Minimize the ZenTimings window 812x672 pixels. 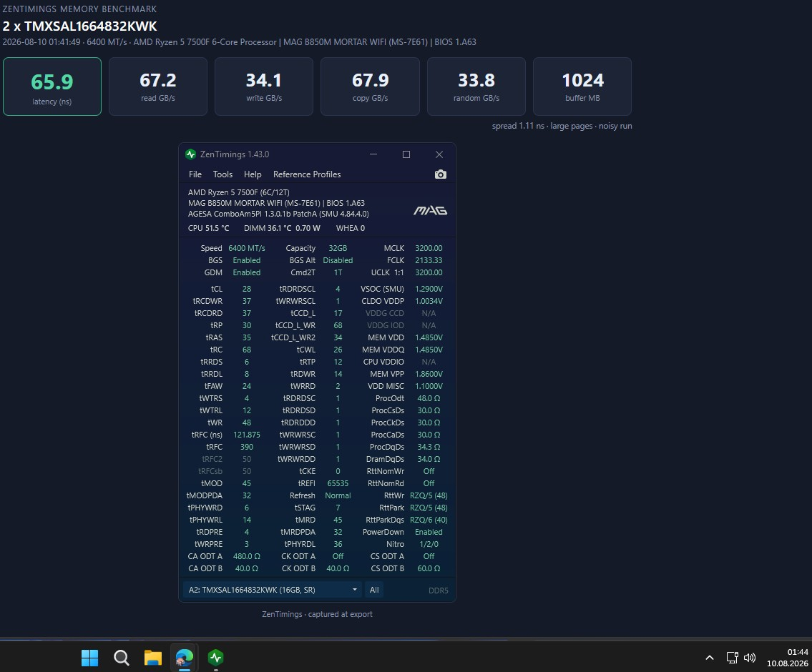[x=373, y=154]
